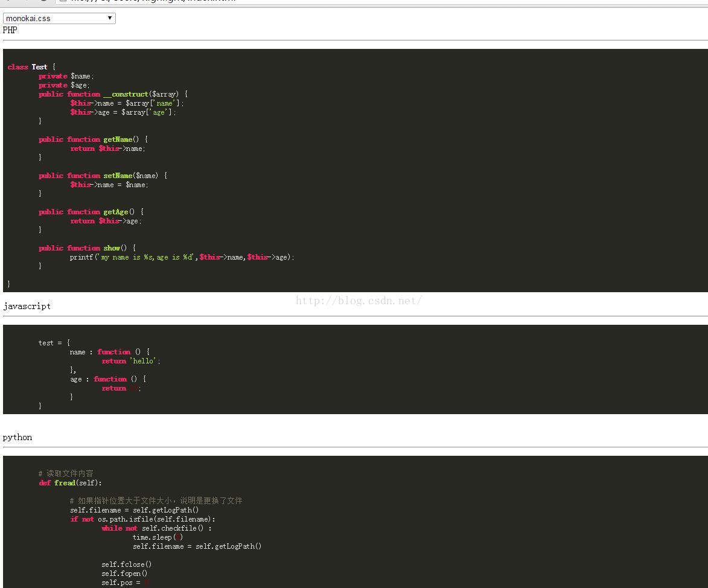Click the self.fclose() line
This screenshot has width=708, height=588.
(126, 564)
